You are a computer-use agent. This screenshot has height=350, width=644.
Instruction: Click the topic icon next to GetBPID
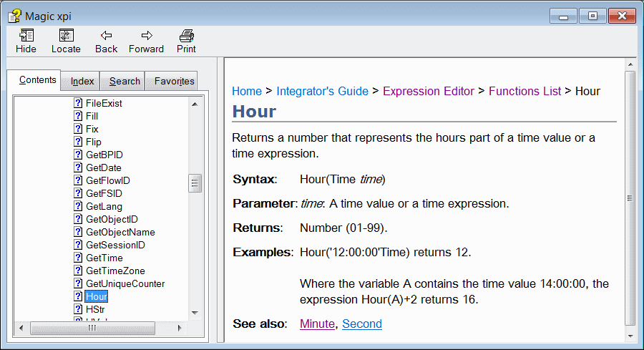(x=78, y=155)
